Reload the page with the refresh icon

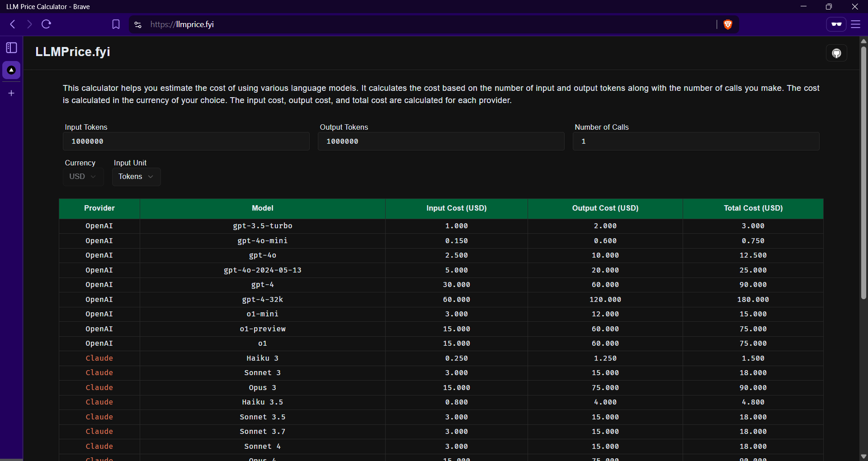click(46, 24)
